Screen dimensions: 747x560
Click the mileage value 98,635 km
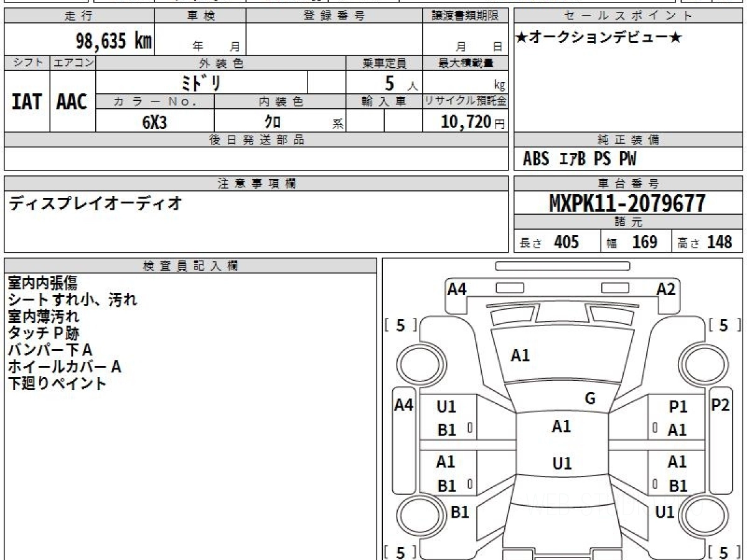(x=114, y=41)
